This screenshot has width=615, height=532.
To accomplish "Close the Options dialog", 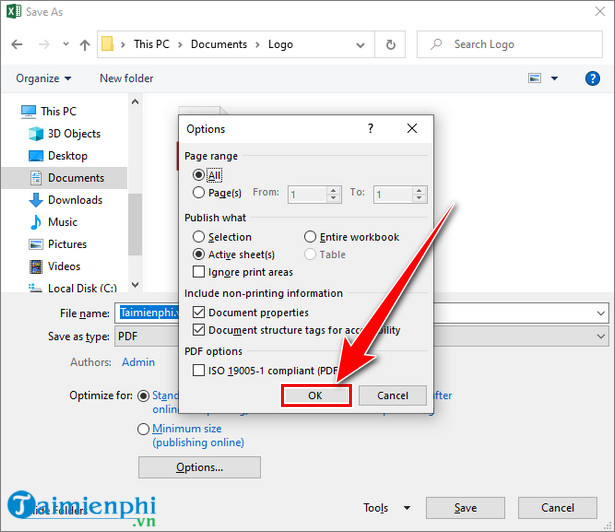I will point(412,128).
